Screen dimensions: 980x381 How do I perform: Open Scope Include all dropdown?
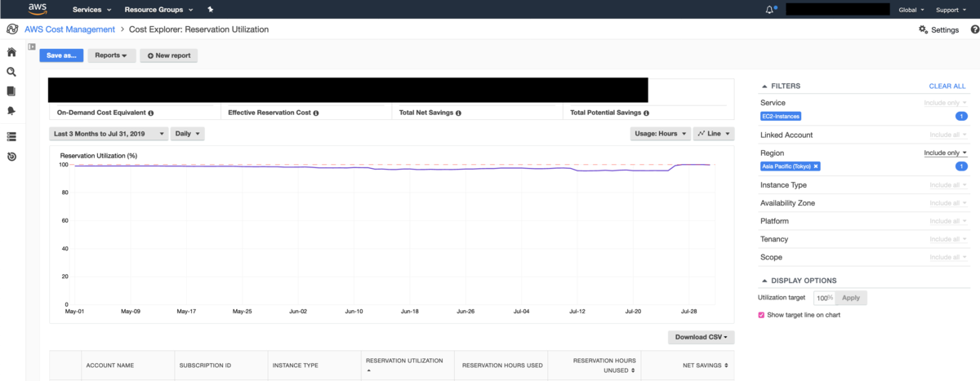pyautogui.click(x=948, y=257)
